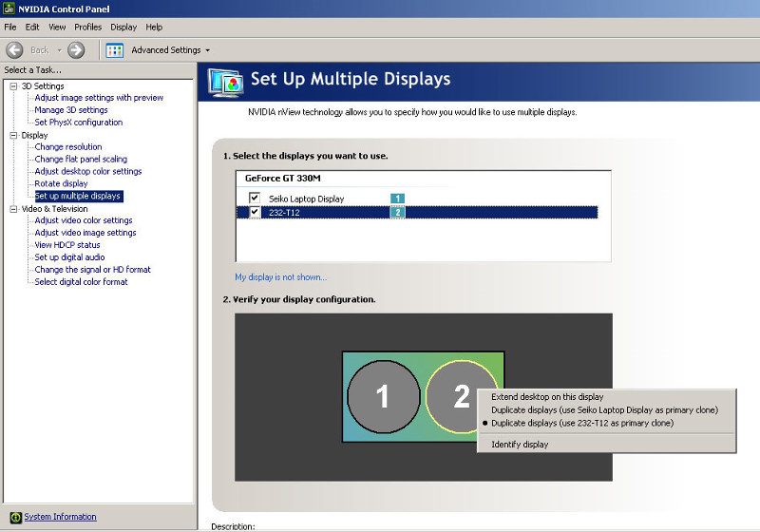Open the Advanced Settings dropdown arrow
This screenshot has height=532, width=760.
(x=207, y=50)
